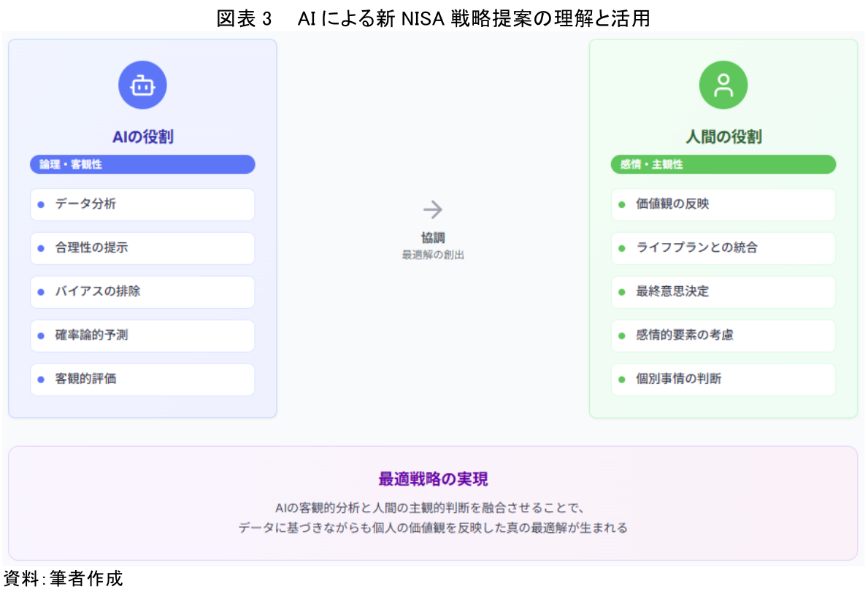Click the blue robot icon
Screen dimensions: 868x592
point(142,85)
